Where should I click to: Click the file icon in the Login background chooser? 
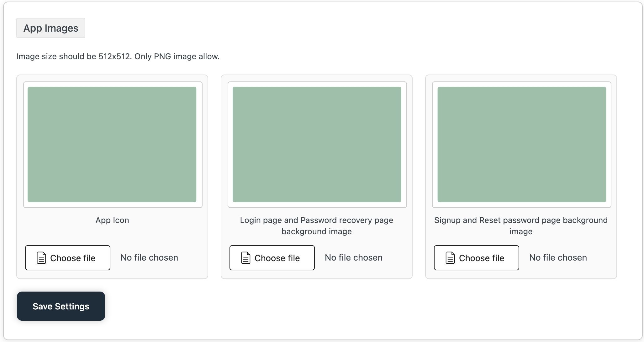tap(246, 258)
